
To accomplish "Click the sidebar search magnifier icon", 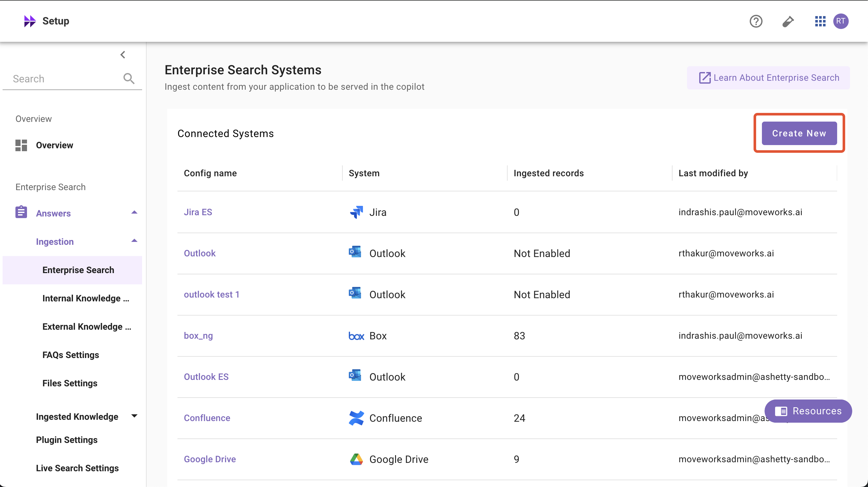I will (129, 78).
